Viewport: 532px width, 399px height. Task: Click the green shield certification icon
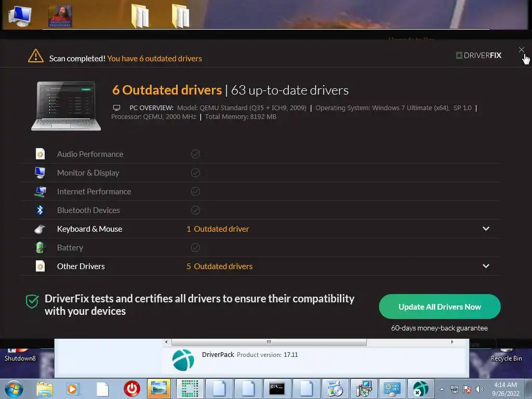coord(32,301)
